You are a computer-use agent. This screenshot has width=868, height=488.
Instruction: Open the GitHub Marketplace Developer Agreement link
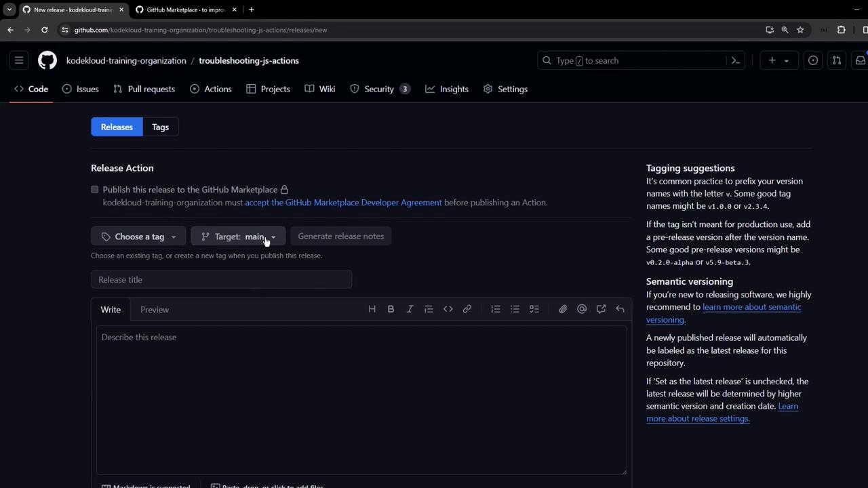tap(343, 203)
